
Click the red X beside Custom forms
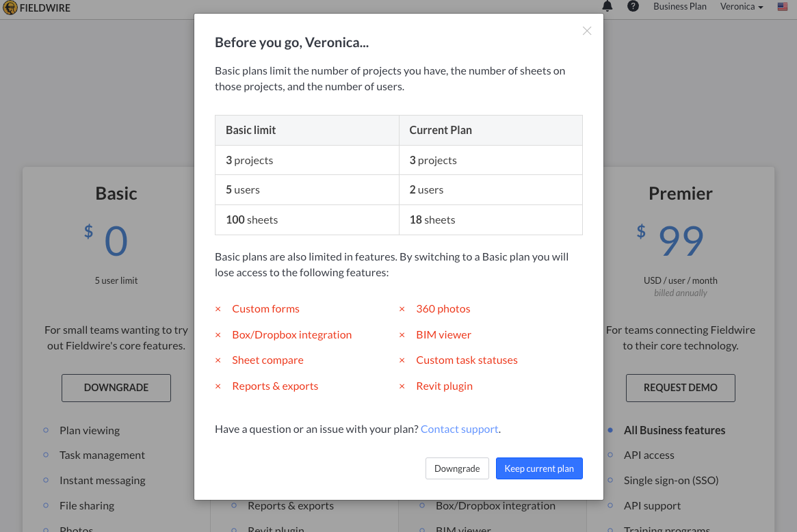218,309
